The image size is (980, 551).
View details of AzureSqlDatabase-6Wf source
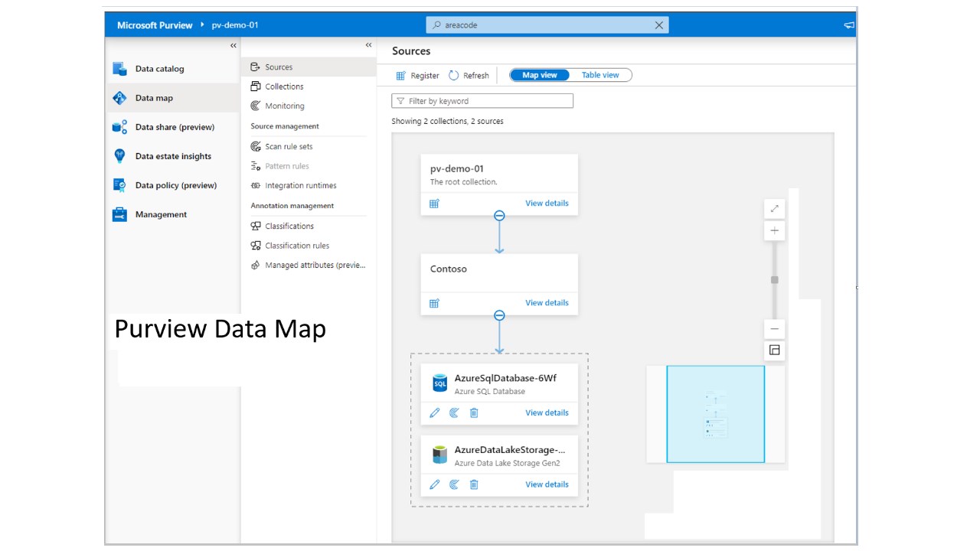(x=547, y=412)
